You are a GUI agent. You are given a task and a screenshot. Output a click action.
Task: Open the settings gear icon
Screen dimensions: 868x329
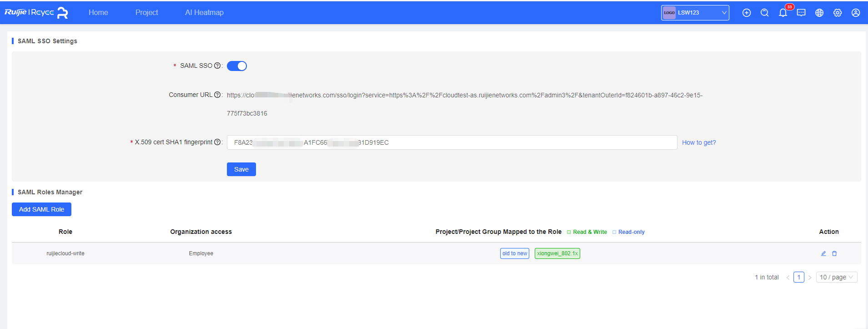[x=837, y=13]
